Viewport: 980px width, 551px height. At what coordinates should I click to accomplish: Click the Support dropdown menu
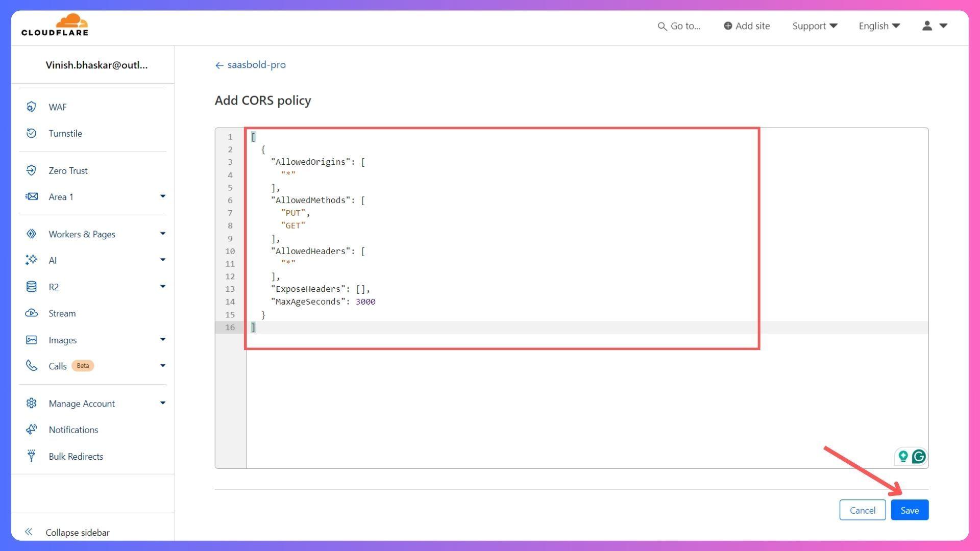pos(815,26)
